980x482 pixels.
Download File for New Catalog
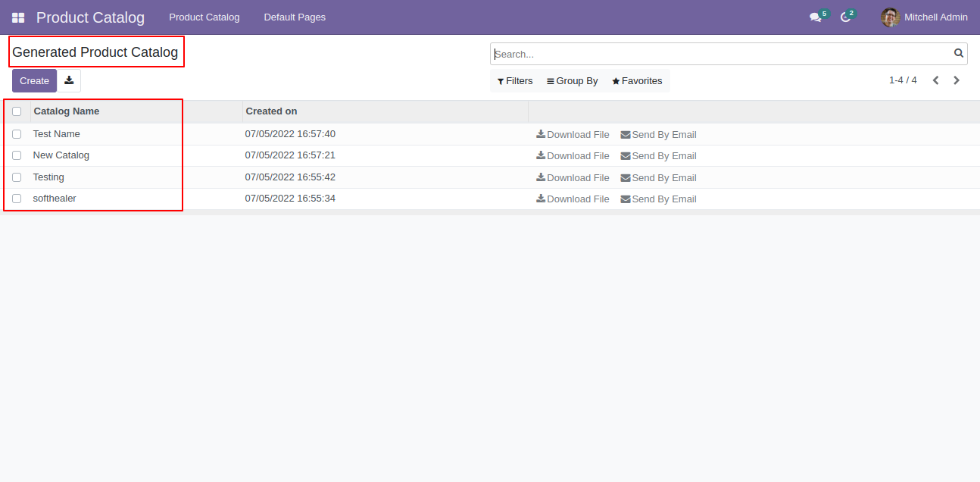click(x=573, y=156)
